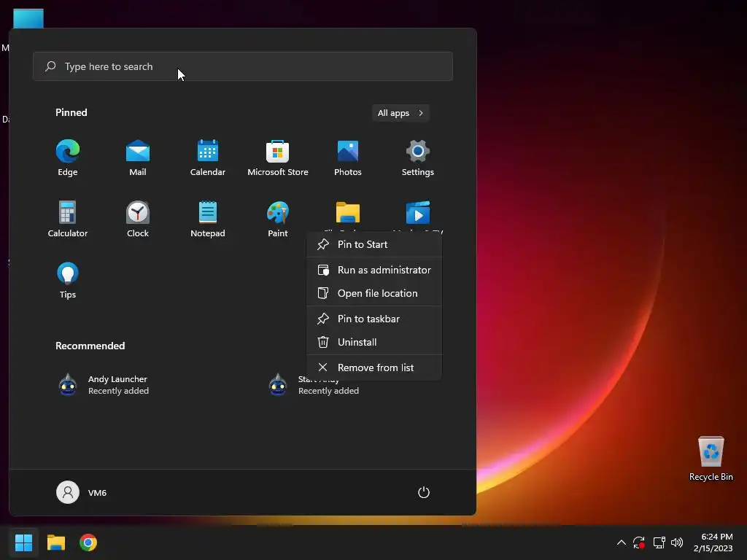This screenshot has width=747, height=560.
Task: Click the volume speaker tray icon
Action: click(677, 542)
